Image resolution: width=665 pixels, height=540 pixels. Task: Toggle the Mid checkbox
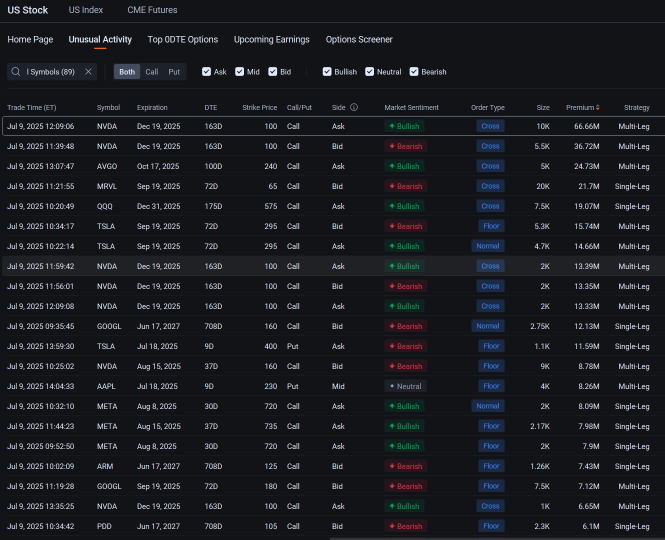click(x=240, y=72)
